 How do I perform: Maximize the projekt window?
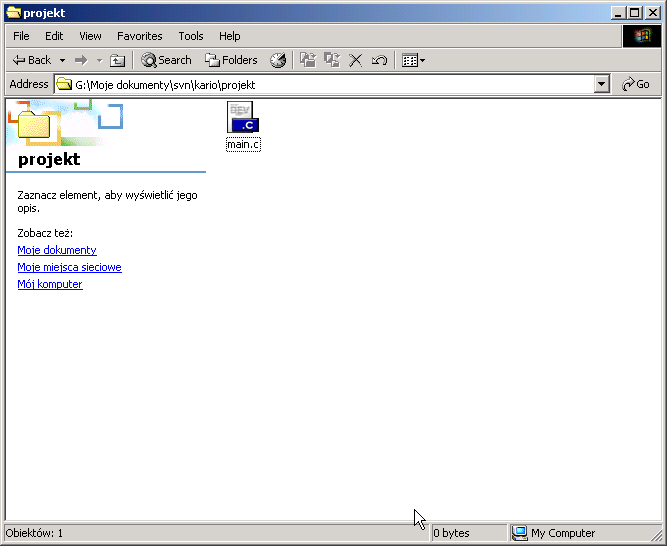click(x=634, y=13)
